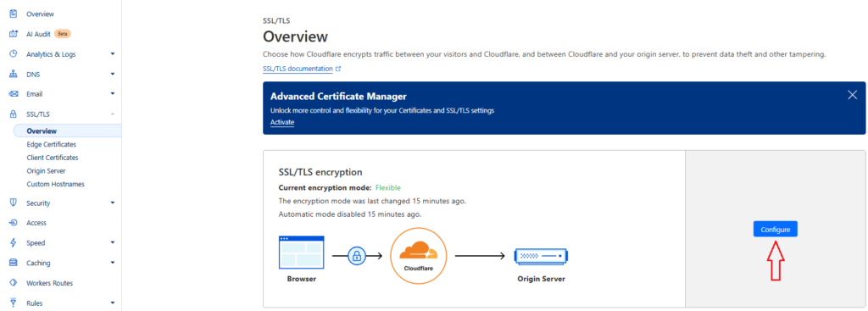
Task: Click the Caching drive icon
Action: click(14, 263)
